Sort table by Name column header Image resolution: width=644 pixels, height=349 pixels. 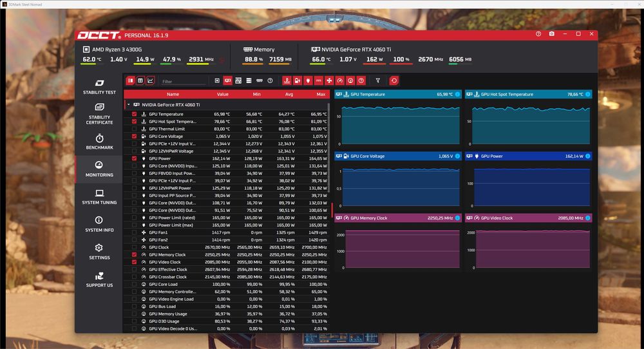pyautogui.click(x=173, y=95)
